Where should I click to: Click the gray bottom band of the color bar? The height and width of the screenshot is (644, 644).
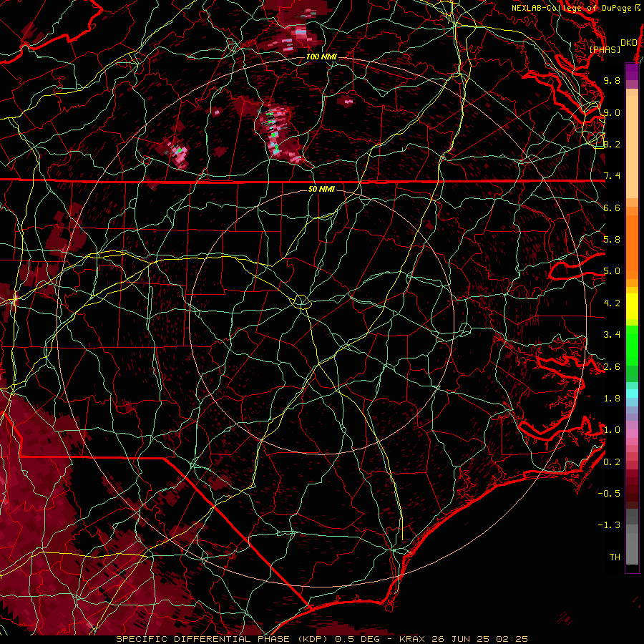pyautogui.click(x=632, y=550)
